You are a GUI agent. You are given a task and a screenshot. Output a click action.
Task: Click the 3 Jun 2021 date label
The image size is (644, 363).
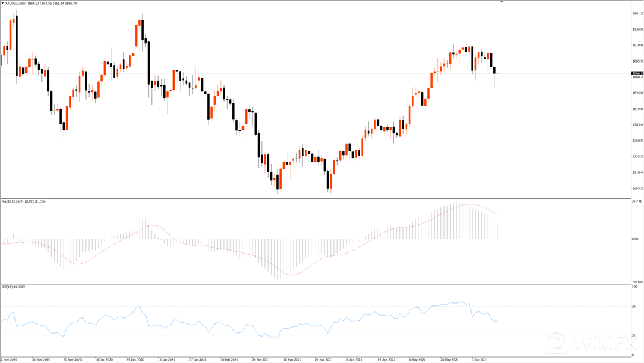[x=480, y=360]
